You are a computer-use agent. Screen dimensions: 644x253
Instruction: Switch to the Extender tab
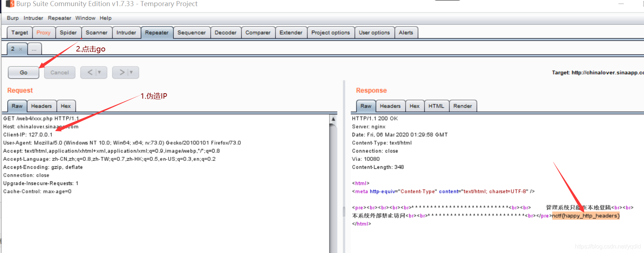click(291, 32)
